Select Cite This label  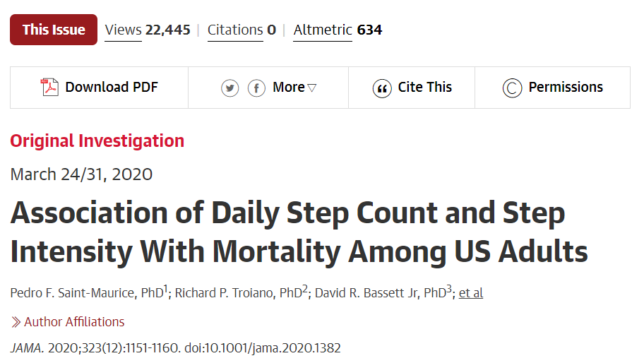[424, 88]
